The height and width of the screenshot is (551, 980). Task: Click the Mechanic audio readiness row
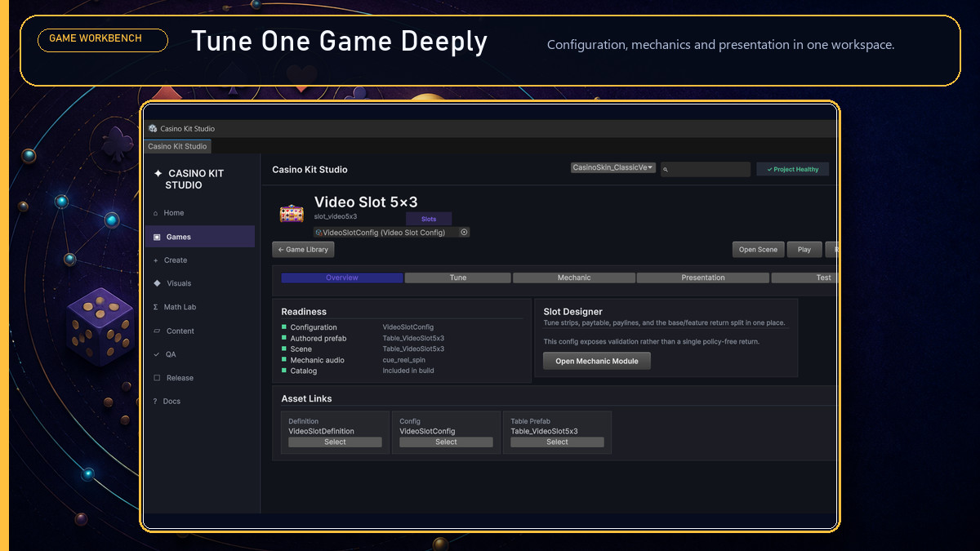(x=401, y=360)
